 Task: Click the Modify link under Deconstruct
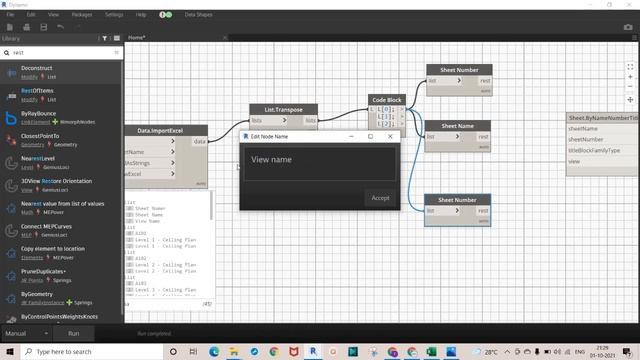(29, 77)
